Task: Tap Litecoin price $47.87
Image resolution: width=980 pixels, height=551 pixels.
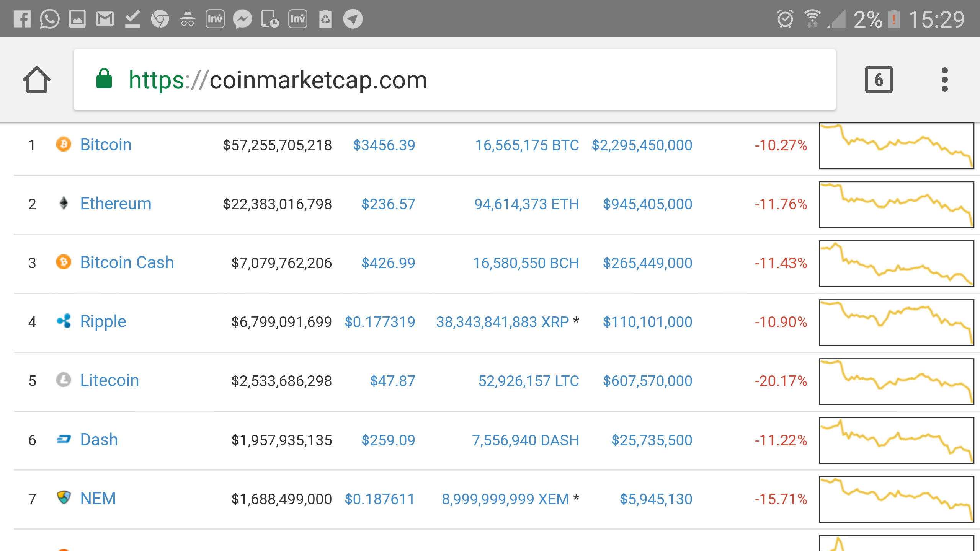Action: pos(392,381)
